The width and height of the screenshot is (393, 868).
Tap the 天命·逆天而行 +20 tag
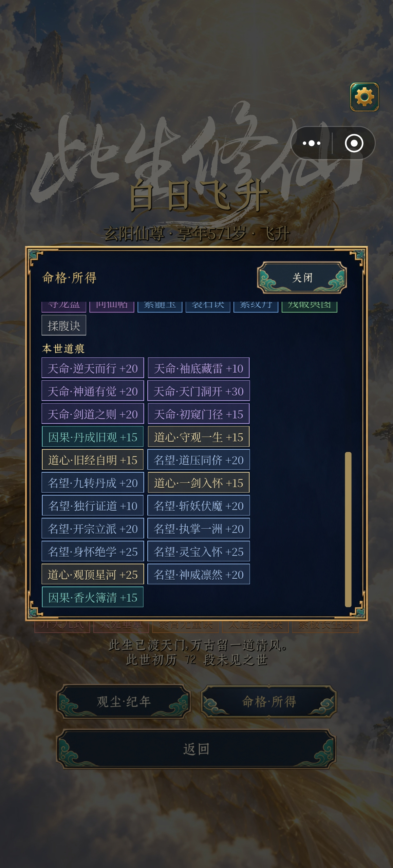pyautogui.click(x=93, y=368)
